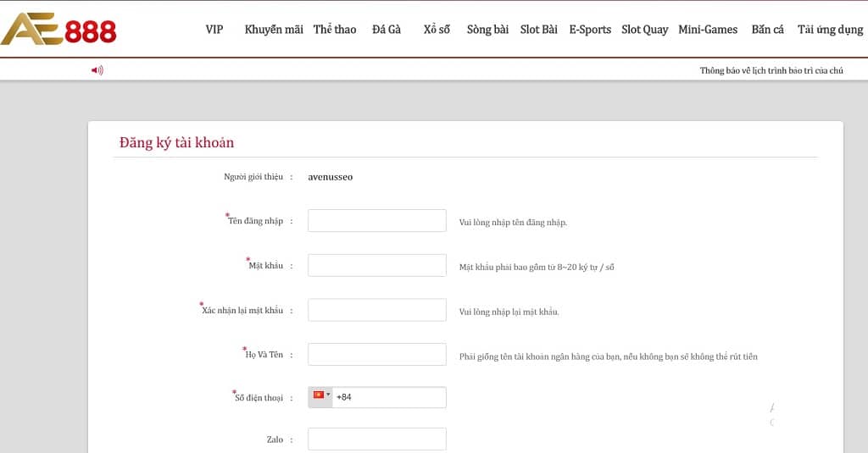The width and height of the screenshot is (868, 453).
Task: Focus the Zalo input field
Action: click(x=376, y=439)
